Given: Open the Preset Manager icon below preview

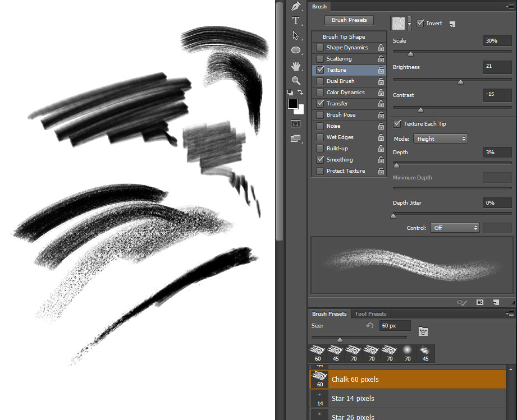Looking at the screenshot, I should 480,302.
